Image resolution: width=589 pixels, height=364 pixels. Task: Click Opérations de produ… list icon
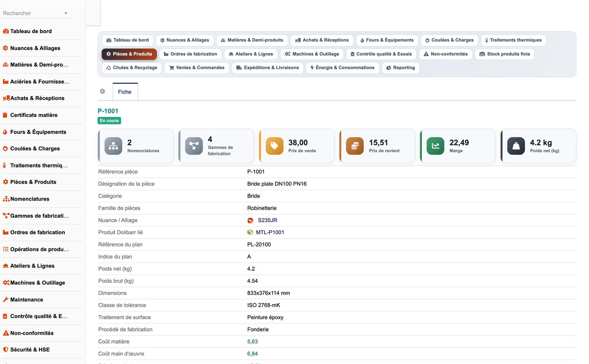(6, 249)
